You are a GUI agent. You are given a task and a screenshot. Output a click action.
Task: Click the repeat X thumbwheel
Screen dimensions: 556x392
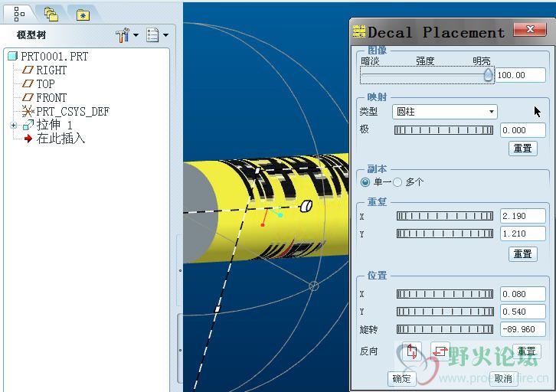(445, 216)
